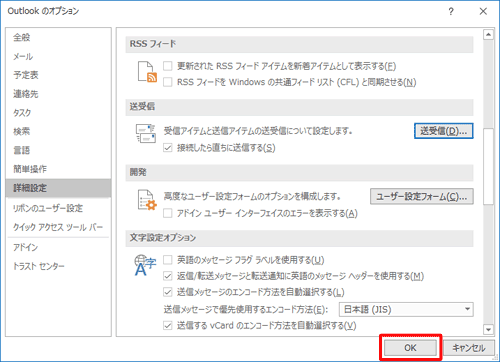Open preferred encoding dropdown 日本語 (JIS)

[406, 310]
